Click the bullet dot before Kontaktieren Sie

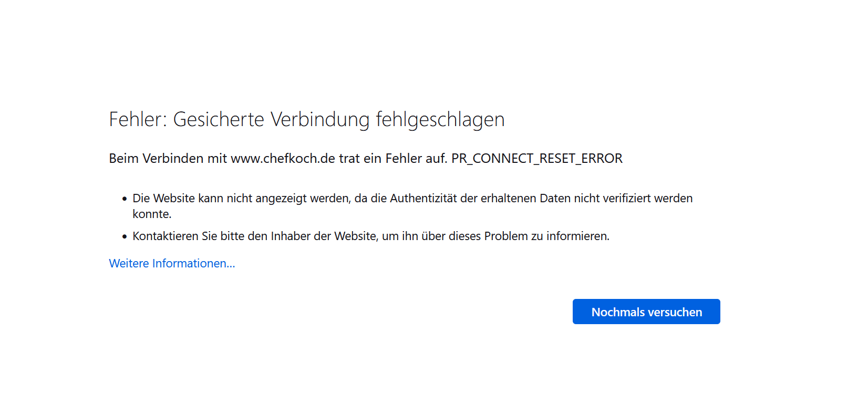(125, 236)
